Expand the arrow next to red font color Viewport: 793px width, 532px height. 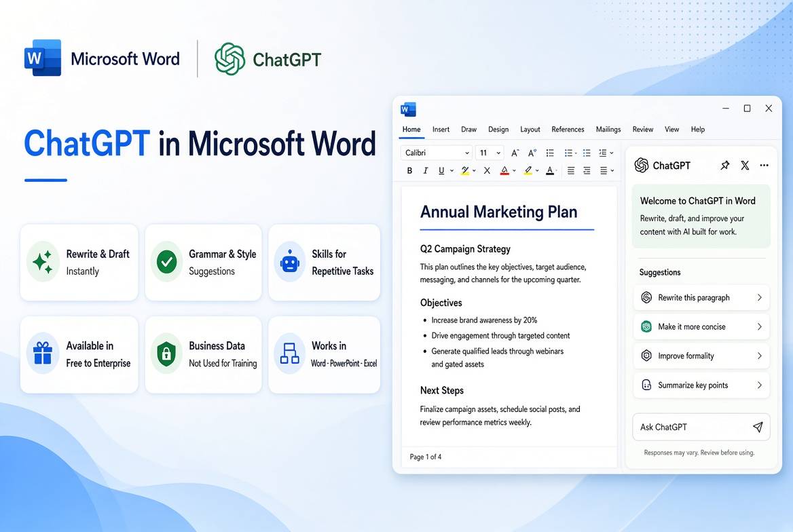tap(515, 171)
